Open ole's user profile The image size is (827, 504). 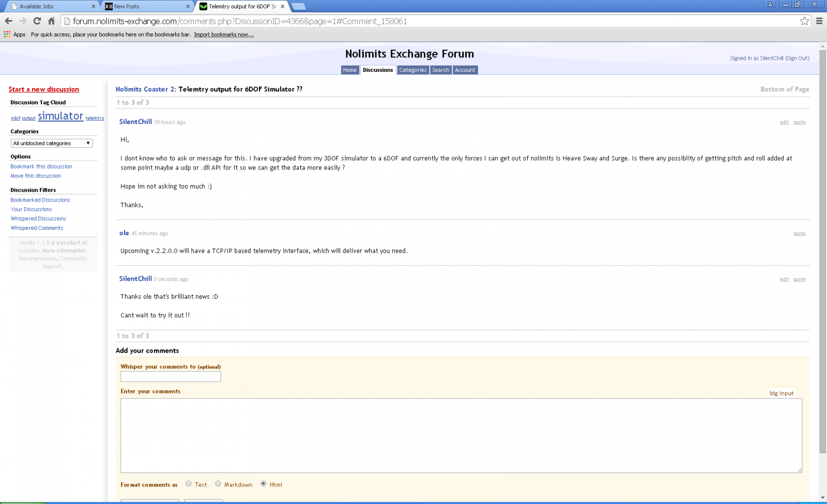click(124, 233)
